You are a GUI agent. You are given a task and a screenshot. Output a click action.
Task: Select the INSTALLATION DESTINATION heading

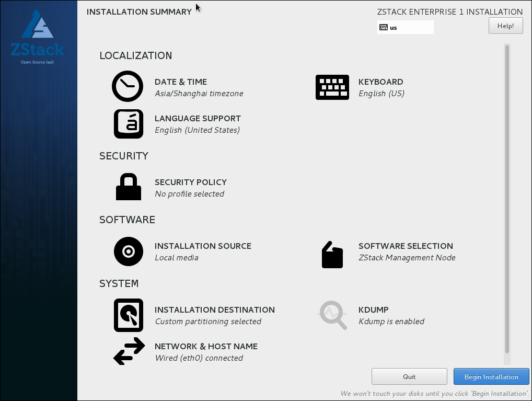tap(215, 310)
